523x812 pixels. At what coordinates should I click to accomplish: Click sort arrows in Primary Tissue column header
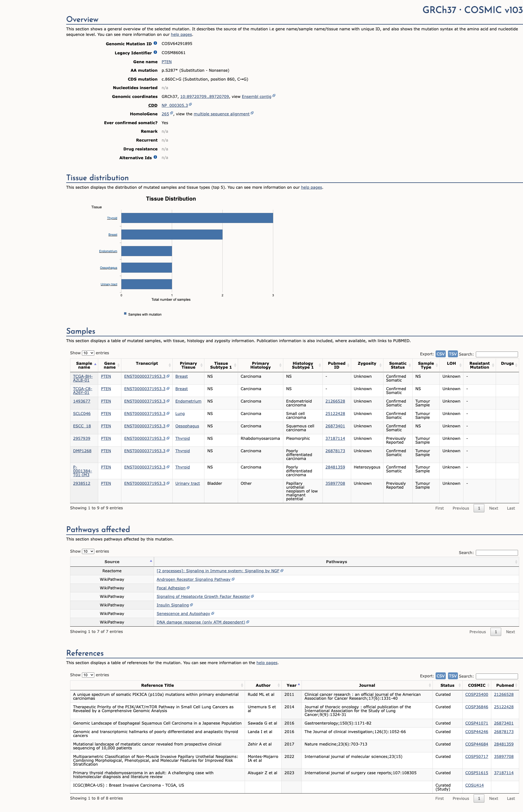tap(201, 365)
